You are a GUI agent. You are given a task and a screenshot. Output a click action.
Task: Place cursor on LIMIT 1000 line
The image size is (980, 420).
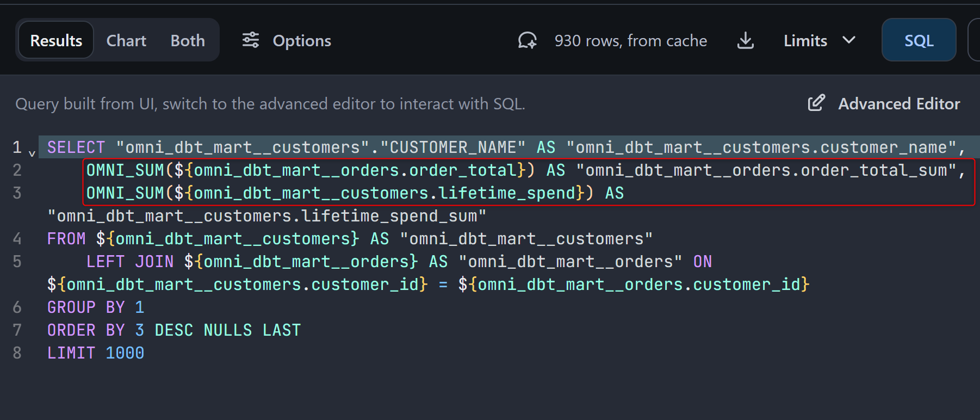[96, 353]
